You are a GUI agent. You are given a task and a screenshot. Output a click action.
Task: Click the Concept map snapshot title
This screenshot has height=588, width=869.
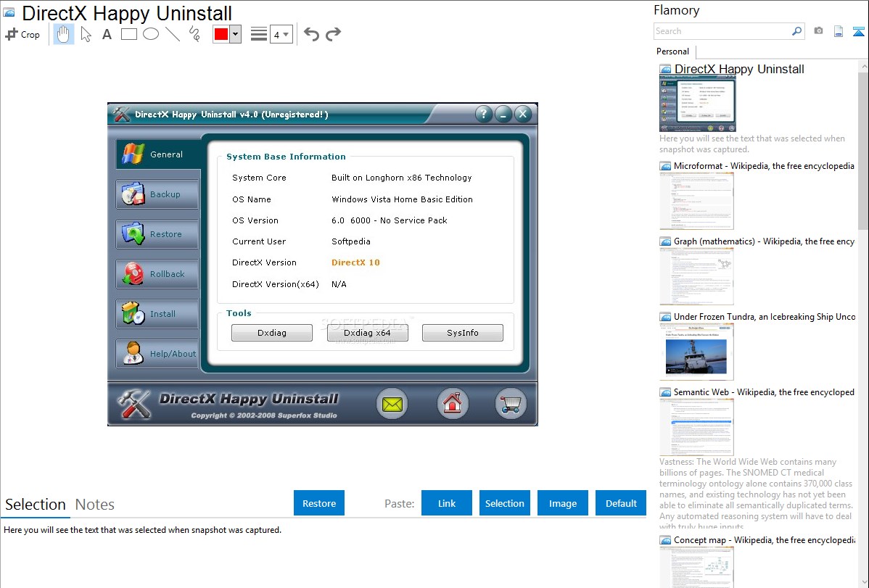pos(765,540)
